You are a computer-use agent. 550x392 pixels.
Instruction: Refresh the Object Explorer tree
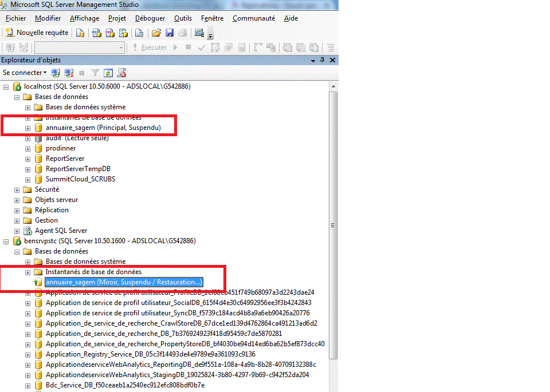(x=108, y=73)
